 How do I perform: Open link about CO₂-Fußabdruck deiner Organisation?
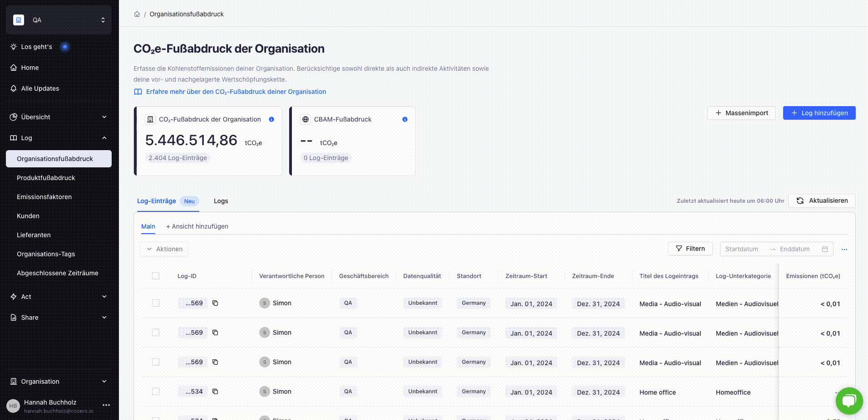236,92
